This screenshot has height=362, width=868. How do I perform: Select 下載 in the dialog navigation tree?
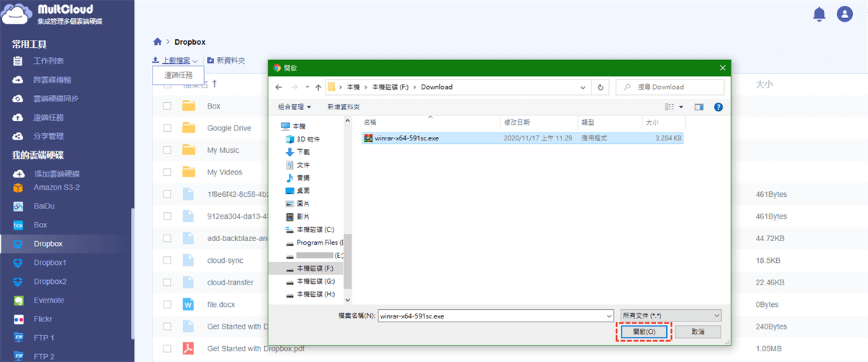click(303, 152)
